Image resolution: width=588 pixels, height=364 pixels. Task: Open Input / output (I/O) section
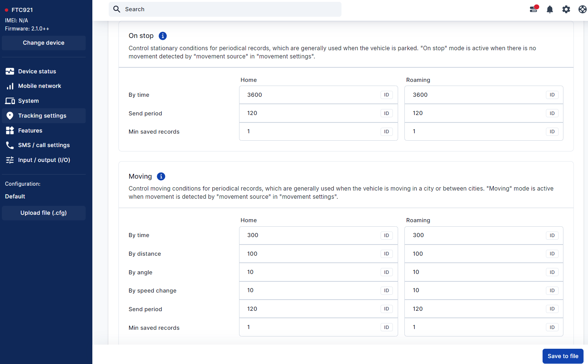tap(44, 160)
